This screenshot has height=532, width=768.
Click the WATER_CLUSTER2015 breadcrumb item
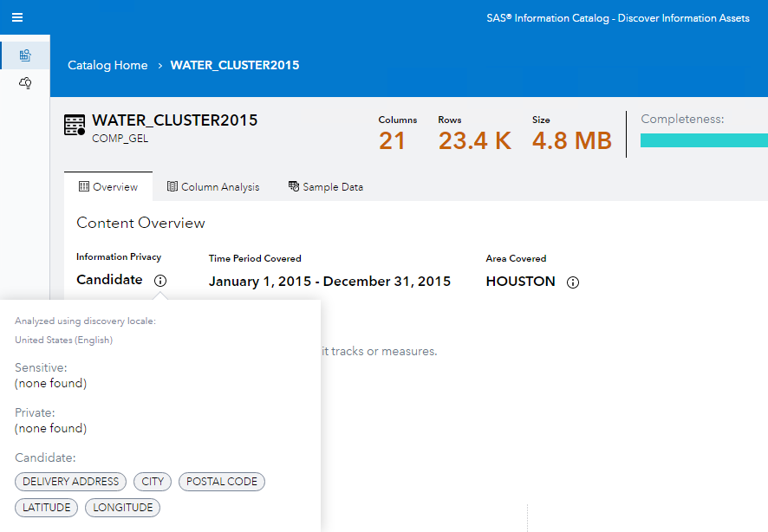coord(234,66)
